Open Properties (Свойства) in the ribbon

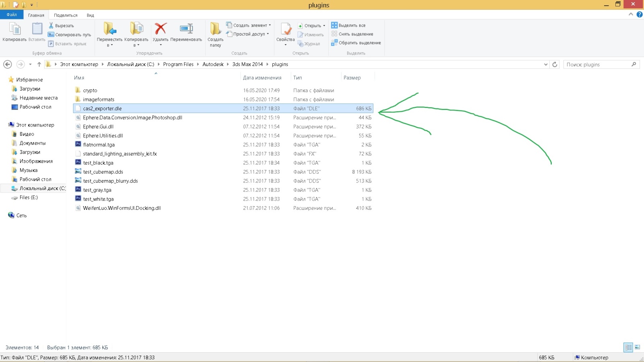[286, 30]
